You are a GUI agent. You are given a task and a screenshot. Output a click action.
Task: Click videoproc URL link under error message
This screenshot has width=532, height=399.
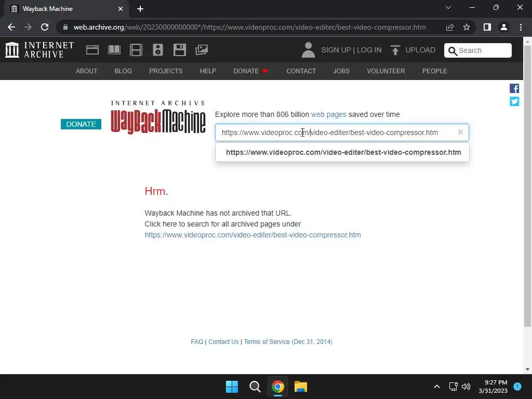tap(253, 235)
